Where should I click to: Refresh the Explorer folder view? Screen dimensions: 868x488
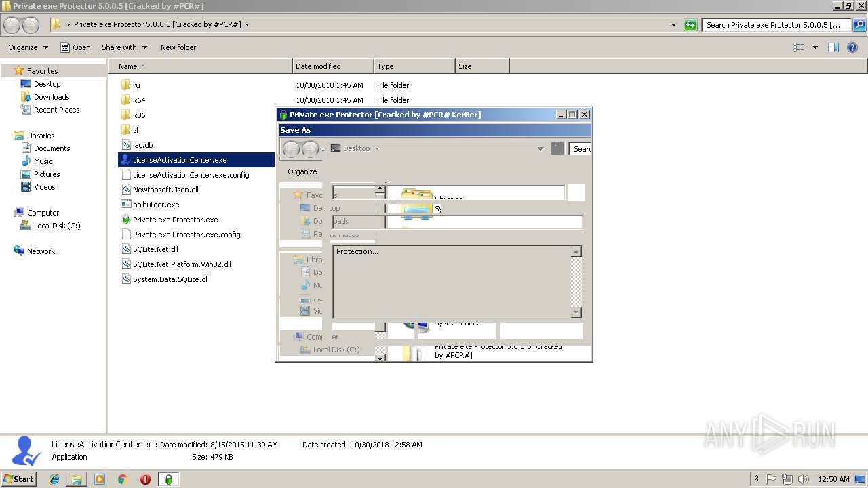690,25
